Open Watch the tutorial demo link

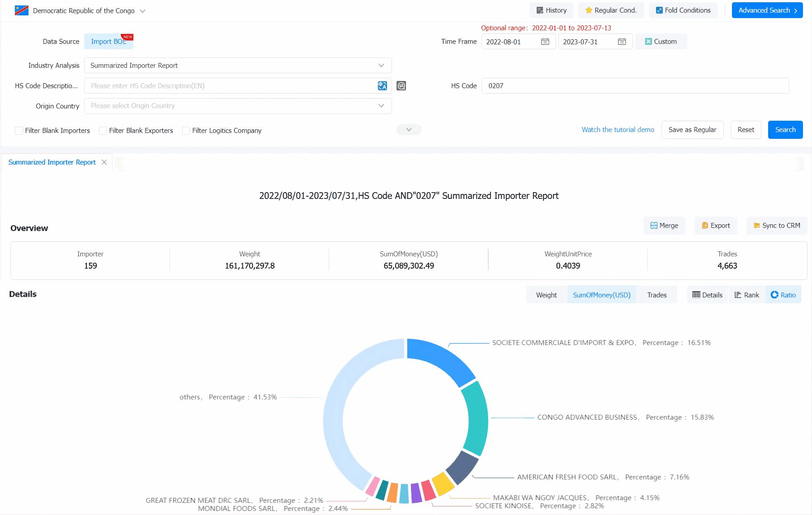[618, 130]
